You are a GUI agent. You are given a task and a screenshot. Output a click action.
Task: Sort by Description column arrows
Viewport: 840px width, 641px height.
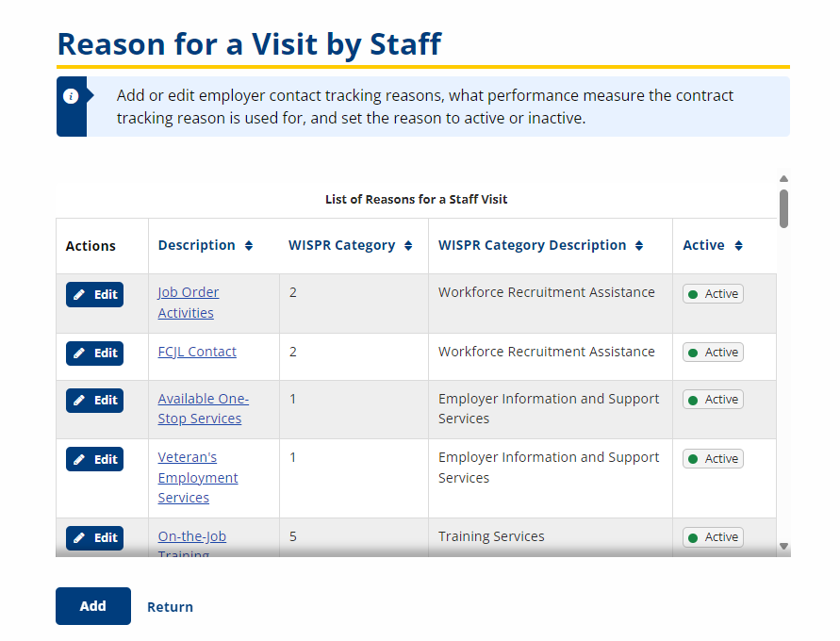tap(249, 246)
